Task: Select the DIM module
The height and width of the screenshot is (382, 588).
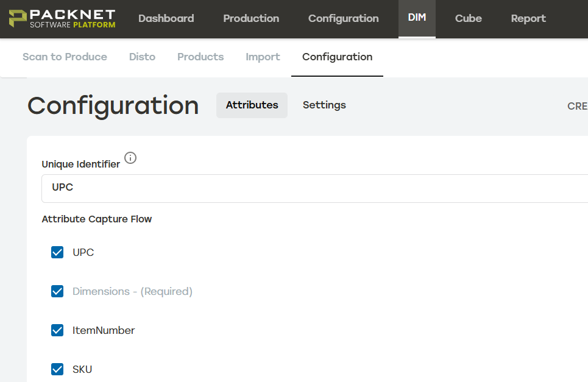Action: (x=417, y=18)
